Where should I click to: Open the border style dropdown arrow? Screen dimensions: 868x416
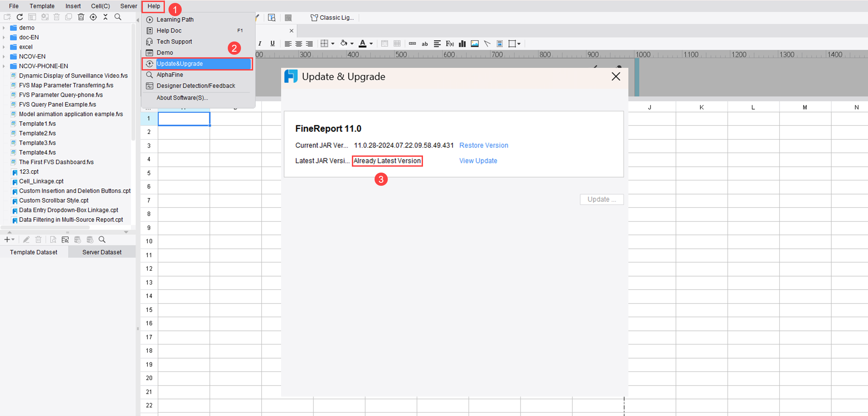point(333,44)
